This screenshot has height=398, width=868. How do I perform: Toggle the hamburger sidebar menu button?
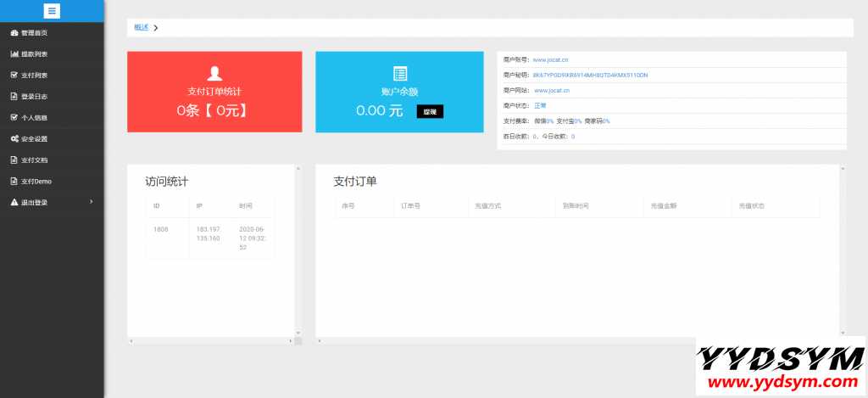coord(52,11)
